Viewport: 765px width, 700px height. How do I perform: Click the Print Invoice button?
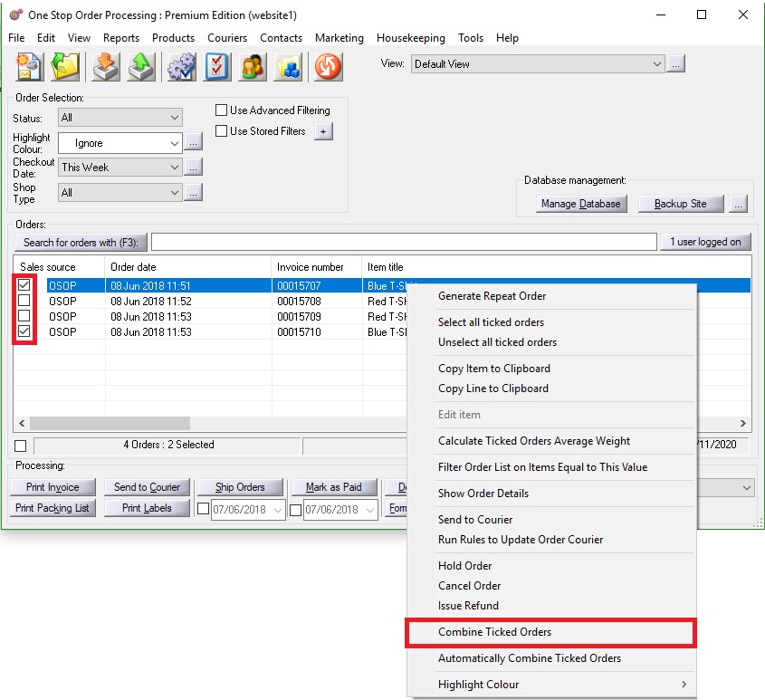53,486
